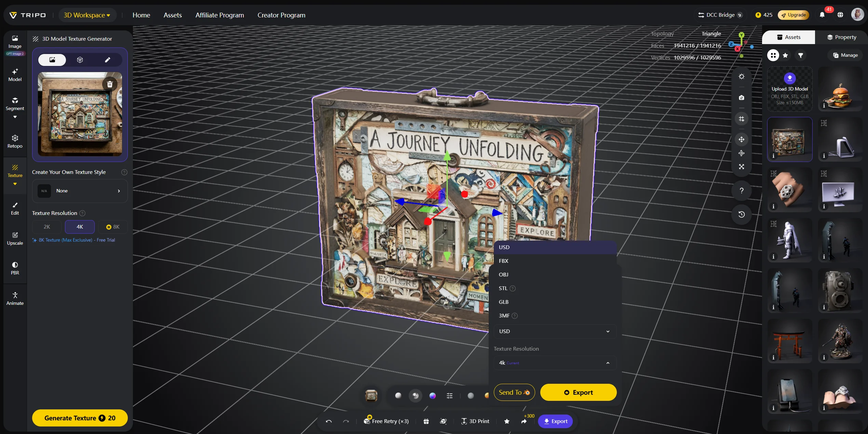This screenshot has width=868, height=434.
Task: Select metallic sphere render mode
Action: [415, 396]
